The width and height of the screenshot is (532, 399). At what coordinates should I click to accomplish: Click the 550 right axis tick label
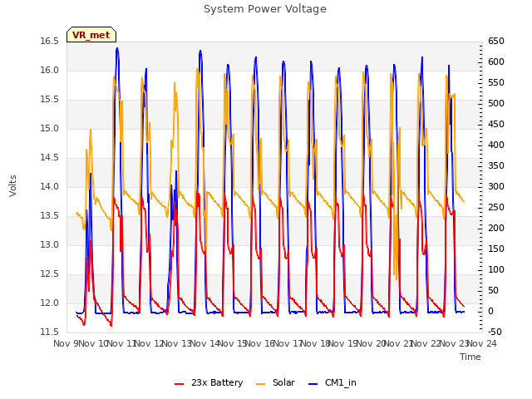coord(496,83)
